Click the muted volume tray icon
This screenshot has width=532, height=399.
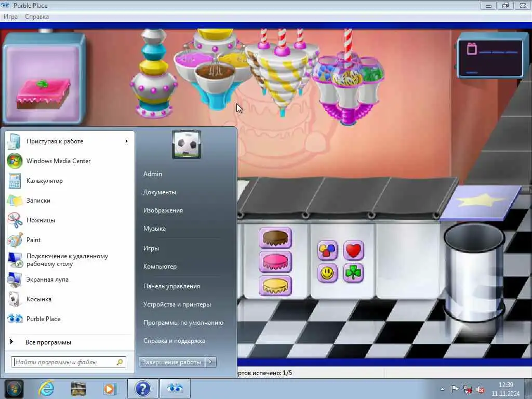point(480,389)
